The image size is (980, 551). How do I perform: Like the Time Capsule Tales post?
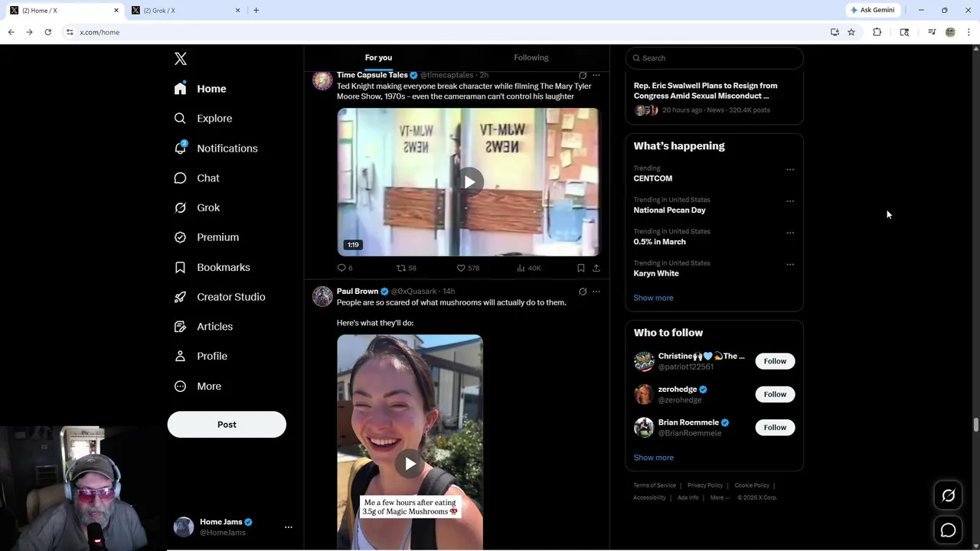coord(468,268)
